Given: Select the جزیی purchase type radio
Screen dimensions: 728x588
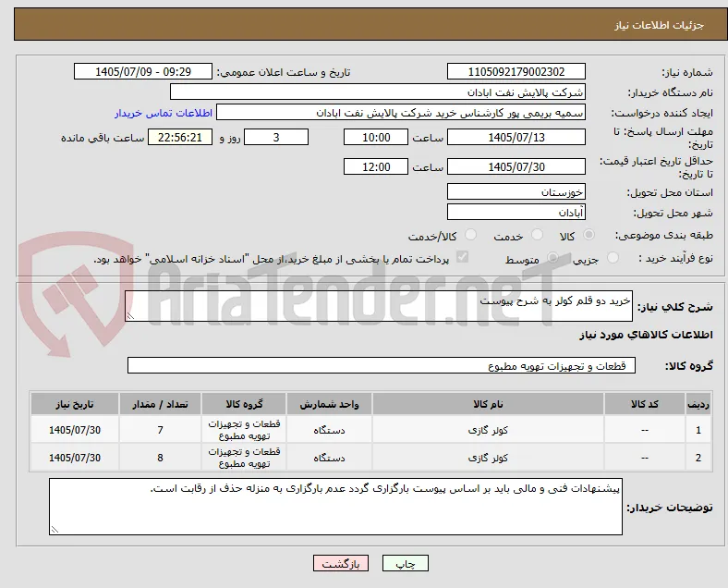Looking at the screenshot, I should [x=613, y=257].
